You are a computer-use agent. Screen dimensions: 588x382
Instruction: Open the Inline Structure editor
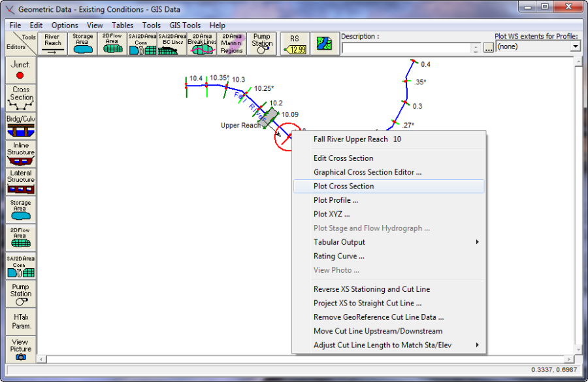(20, 154)
